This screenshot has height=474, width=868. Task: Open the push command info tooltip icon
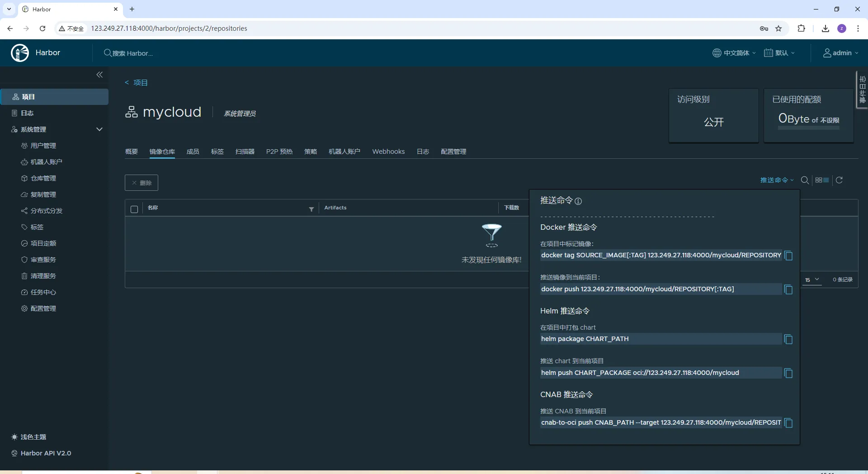click(x=578, y=201)
